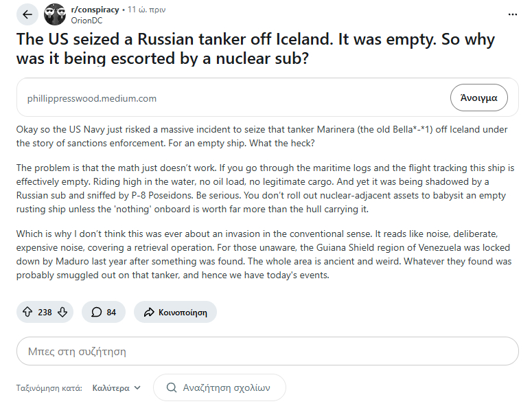
Task: Click the "Ταξινόμηση κατά:" sort label
Action: [x=49, y=387]
